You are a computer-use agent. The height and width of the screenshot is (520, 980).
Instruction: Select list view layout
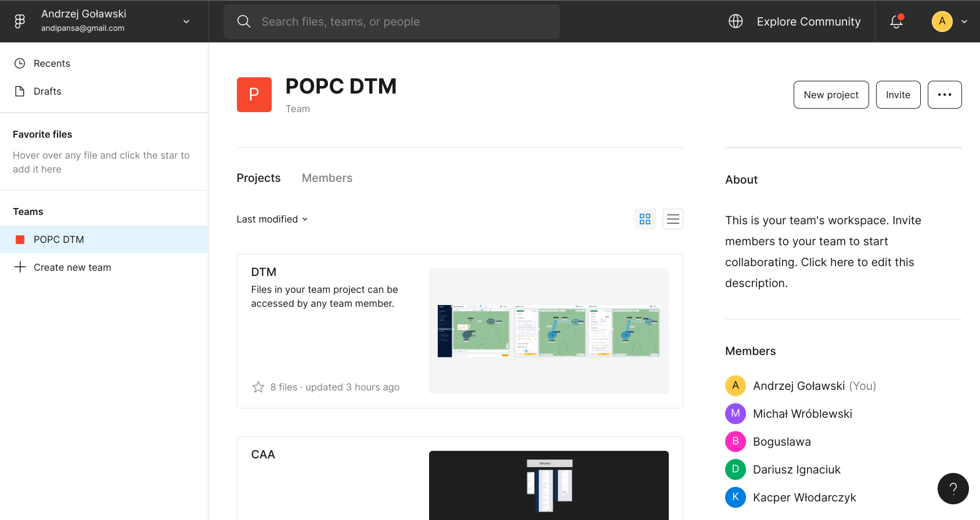[x=673, y=219]
